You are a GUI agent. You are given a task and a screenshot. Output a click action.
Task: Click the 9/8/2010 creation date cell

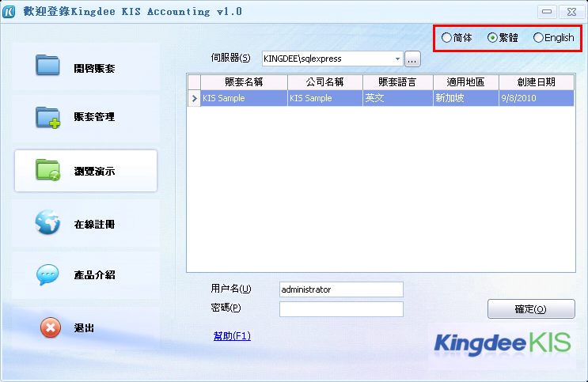[537, 98]
